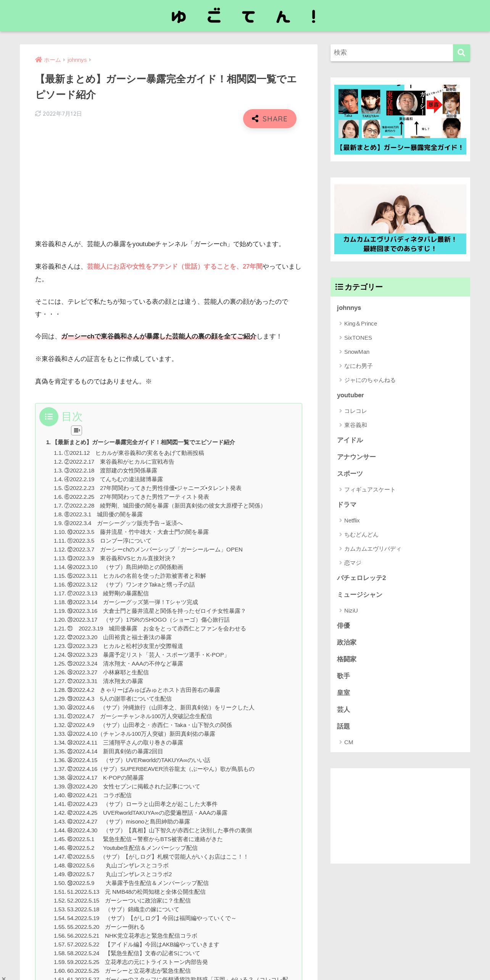Open ガーシー暴露完全ガイド sidebar thumbnail
The image size is (490, 980).
(400, 119)
